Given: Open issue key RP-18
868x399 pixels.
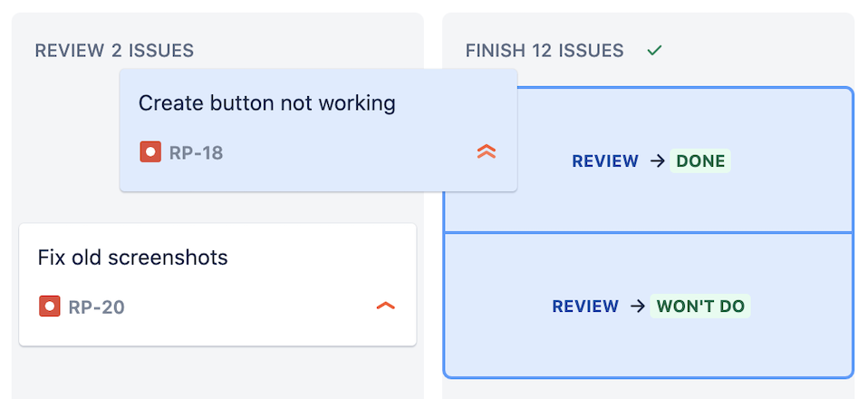Looking at the screenshot, I should [x=196, y=152].
